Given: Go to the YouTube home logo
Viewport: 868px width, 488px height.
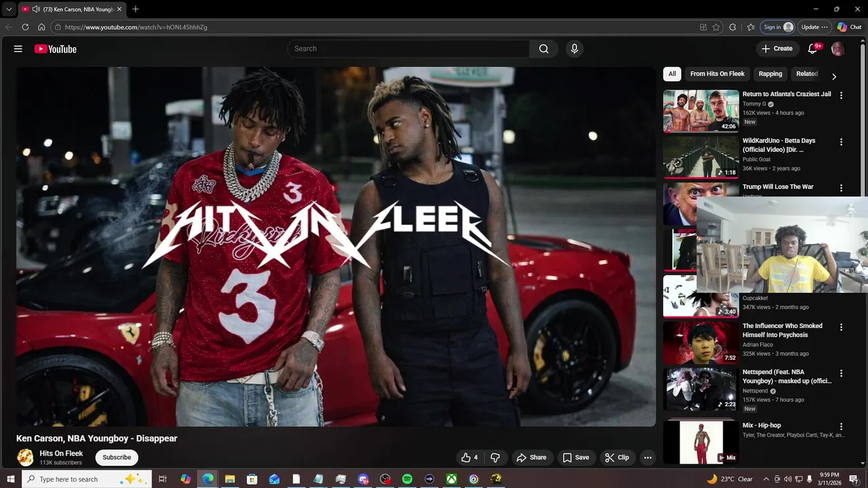Looking at the screenshot, I should pyautogui.click(x=55, y=49).
